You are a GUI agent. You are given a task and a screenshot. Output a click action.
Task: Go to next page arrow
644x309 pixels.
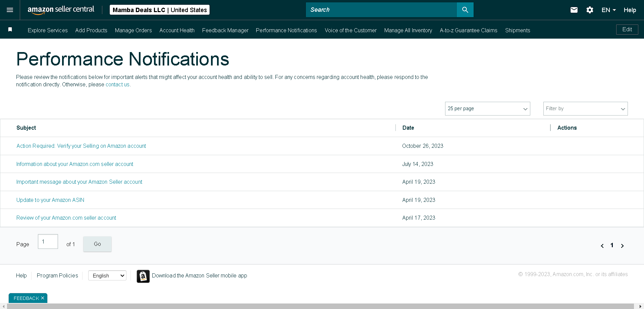coord(622,246)
